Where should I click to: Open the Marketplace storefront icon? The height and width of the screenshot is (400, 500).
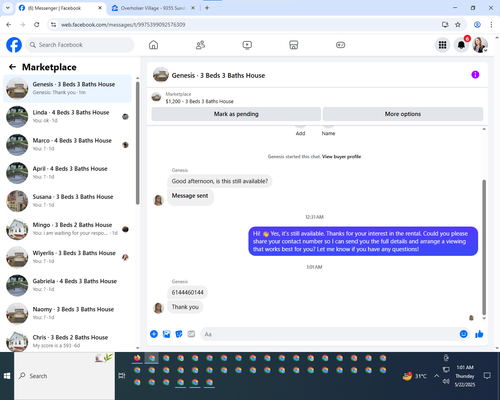click(x=294, y=45)
